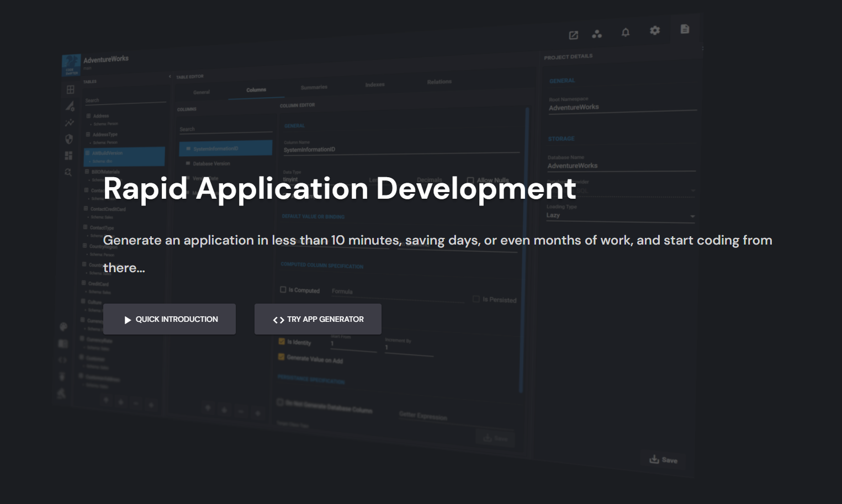
Task: Select the Address table in the Tables list
Action: (125, 119)
